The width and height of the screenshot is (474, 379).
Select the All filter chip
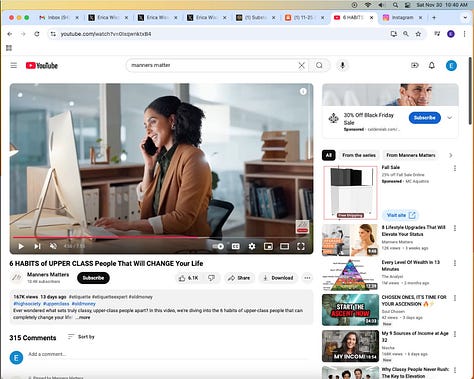pos(329,155)
